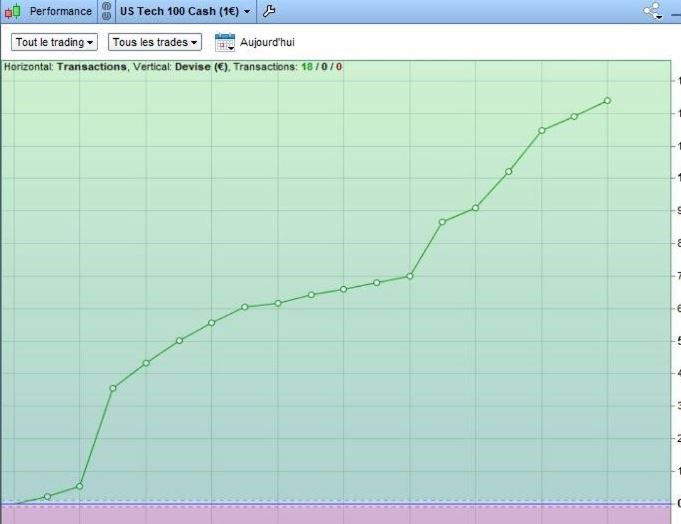
Task: Click the share icon in the title bar
Action: pyautogui.click(x=653, y=11)
